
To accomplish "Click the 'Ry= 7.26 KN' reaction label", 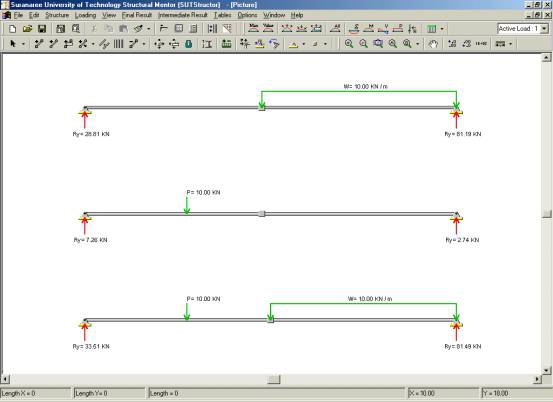I will click(x=90, y=240).
